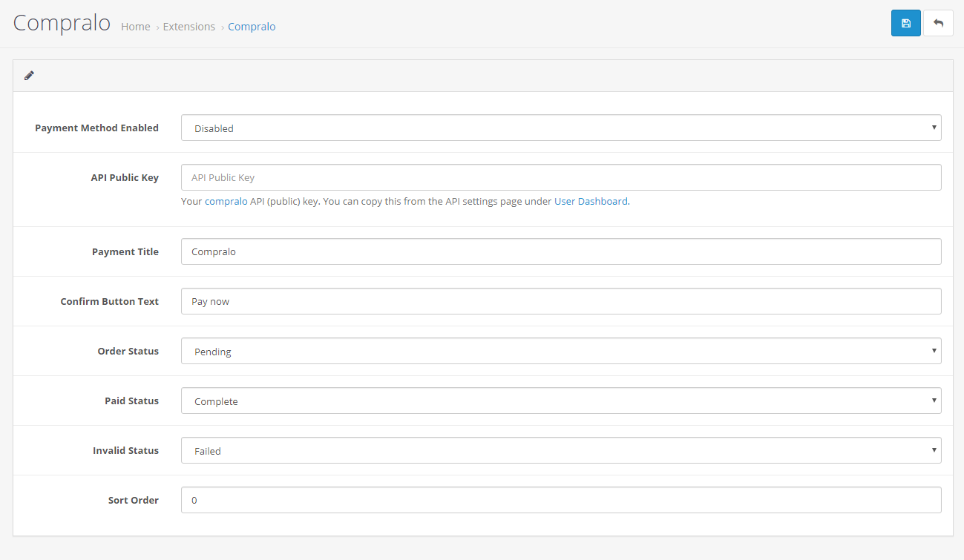
Task: Focus the API Public Key input field
Action: 561,177
